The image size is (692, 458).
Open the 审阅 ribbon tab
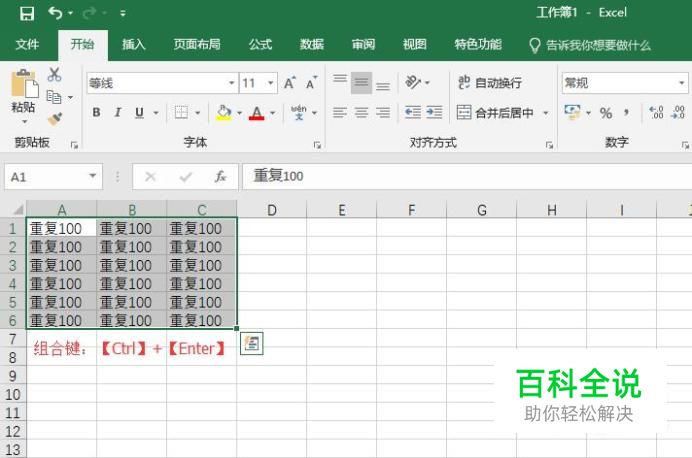pyautogui.click(x=364, y=44)
